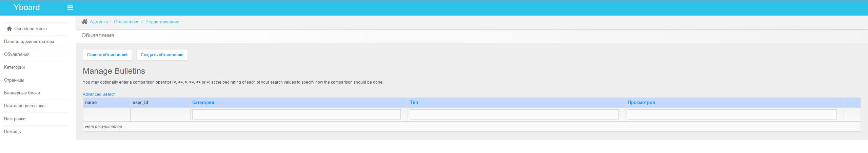Open Помощь sidebar item
Viewport: 868px width, 153px height.
coord(13,132)
